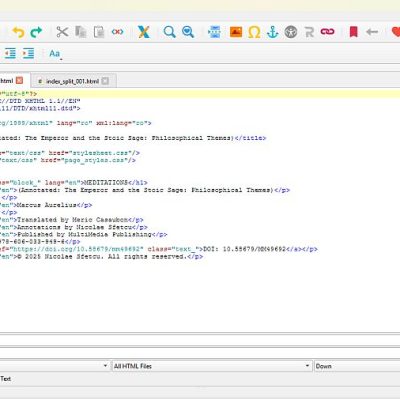Open Find with the magnifying glass

[x=170, y=32]
